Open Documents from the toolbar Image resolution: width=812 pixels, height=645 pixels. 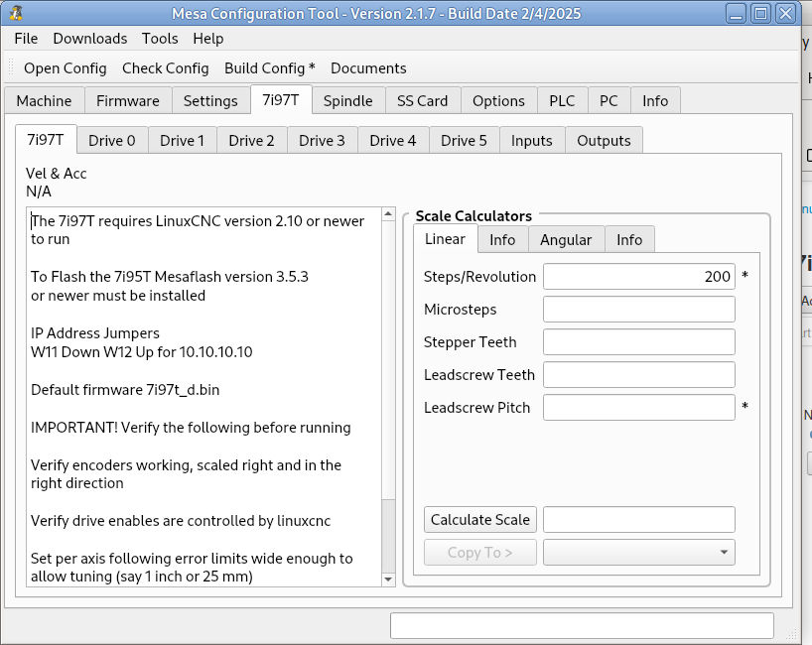click(x=368, y=68)
